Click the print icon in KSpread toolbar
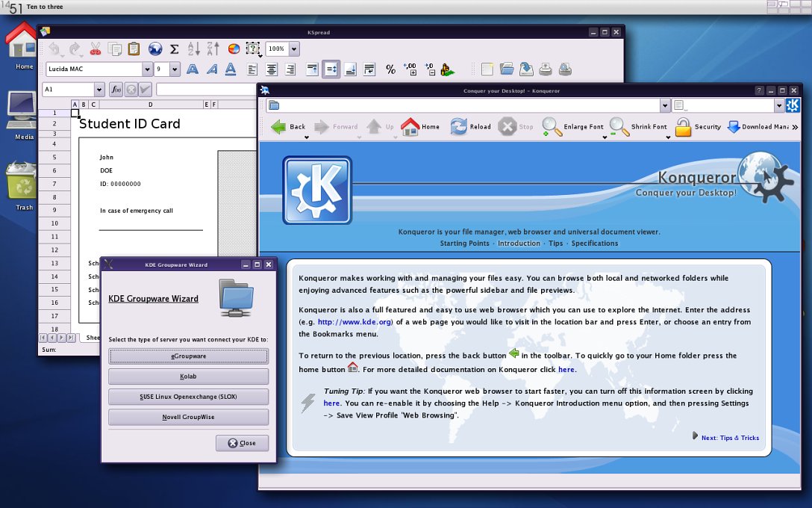 click(x=546, y=69)
